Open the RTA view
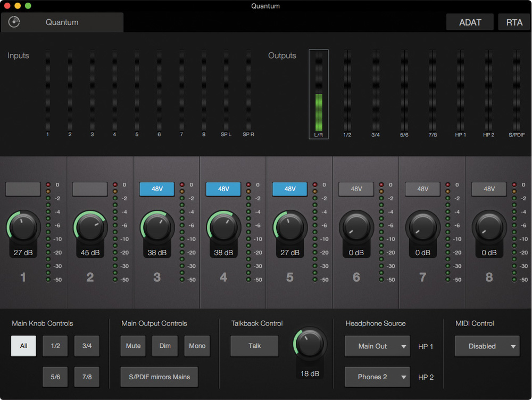This screenshot has height=400, width=532. pos(514,22)
